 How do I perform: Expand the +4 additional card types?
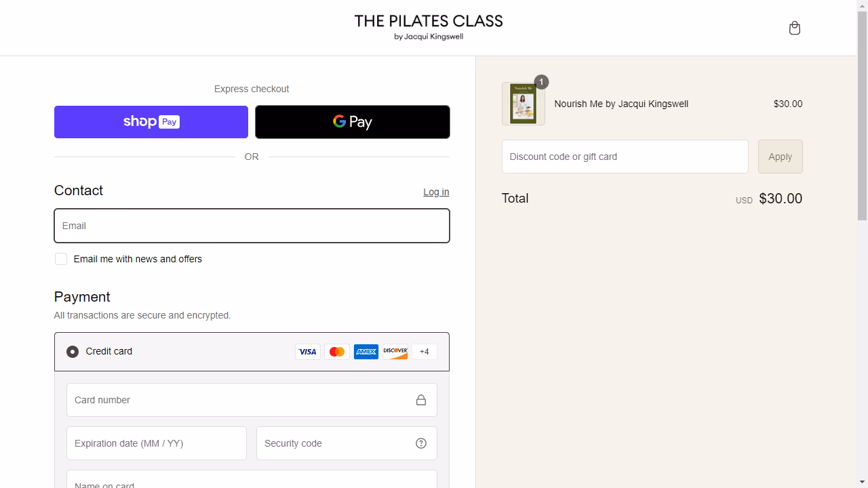point(424,351)
